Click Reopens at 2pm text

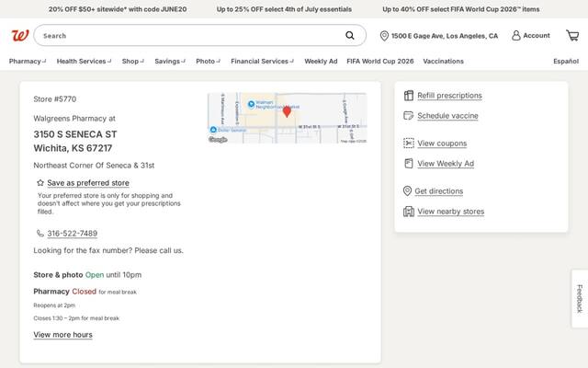point(54,305)
